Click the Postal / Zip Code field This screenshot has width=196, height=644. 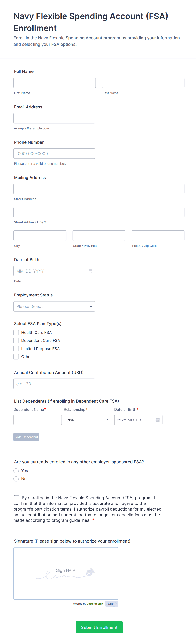click(x=158, y=236)
